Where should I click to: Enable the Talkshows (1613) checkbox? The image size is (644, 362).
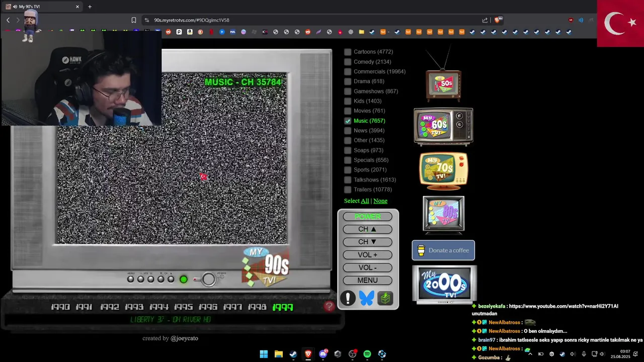click(x=348, y=179)
